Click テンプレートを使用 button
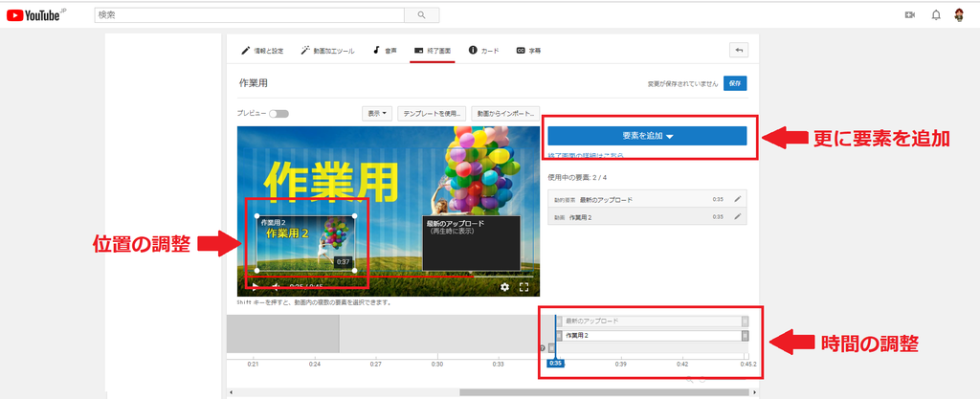The image size is (980, 399). [x=433, y=114]
